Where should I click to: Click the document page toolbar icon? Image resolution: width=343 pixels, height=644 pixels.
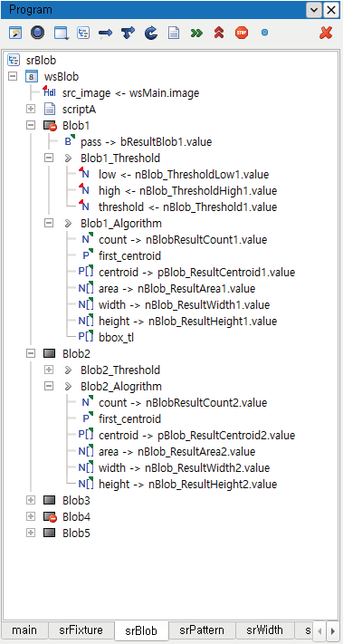tap(174, 33)
